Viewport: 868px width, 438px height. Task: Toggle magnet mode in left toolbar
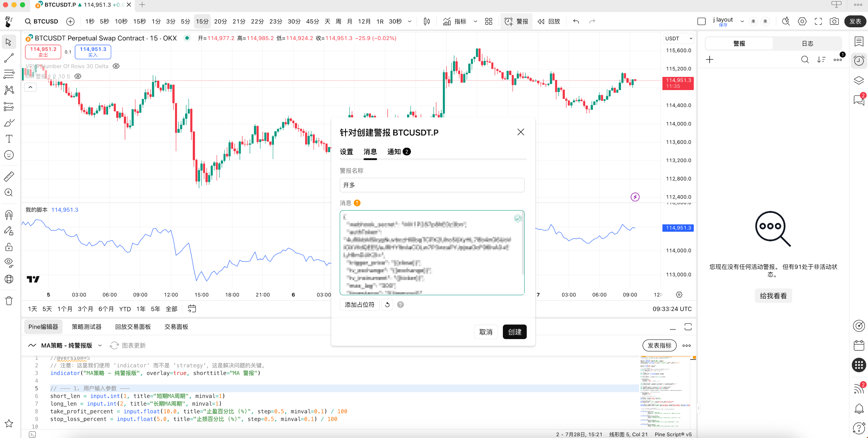pos(9,214)
